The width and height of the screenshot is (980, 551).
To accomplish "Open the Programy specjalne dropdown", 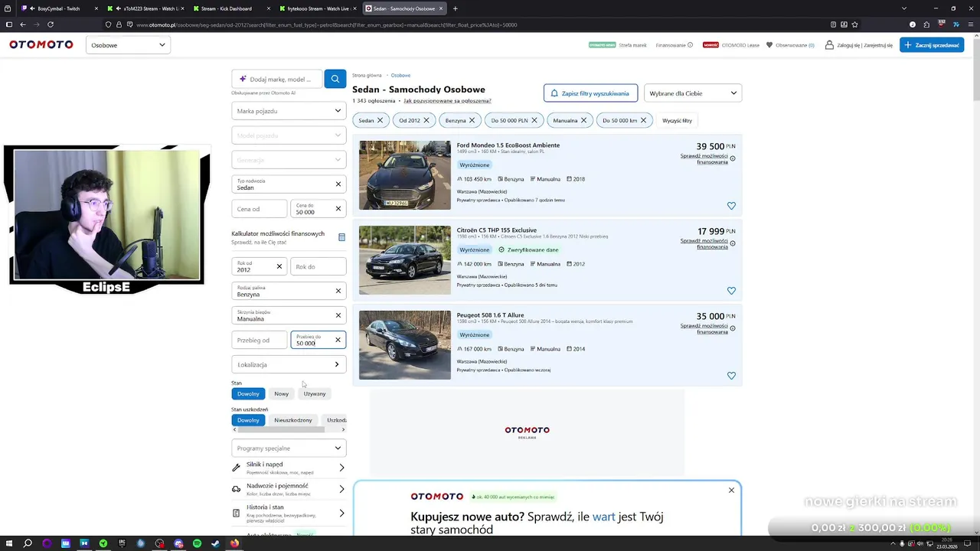I will [289, 448].
